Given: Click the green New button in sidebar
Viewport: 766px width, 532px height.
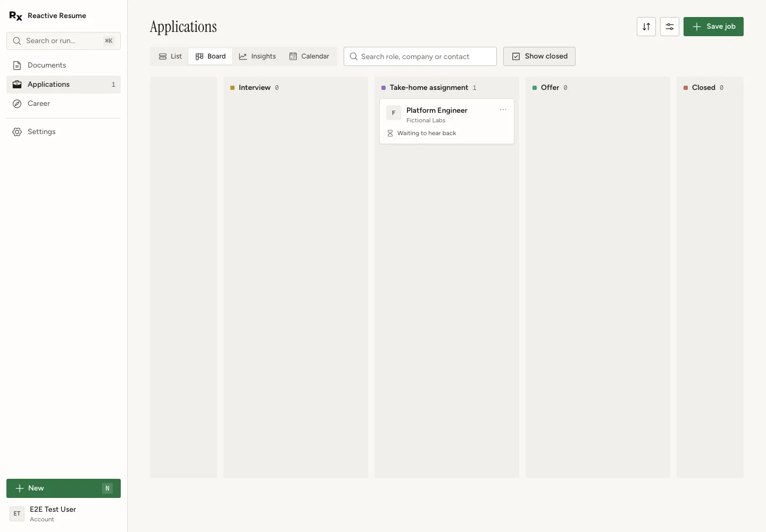Looking at the screenshot, I should point(63,488).
